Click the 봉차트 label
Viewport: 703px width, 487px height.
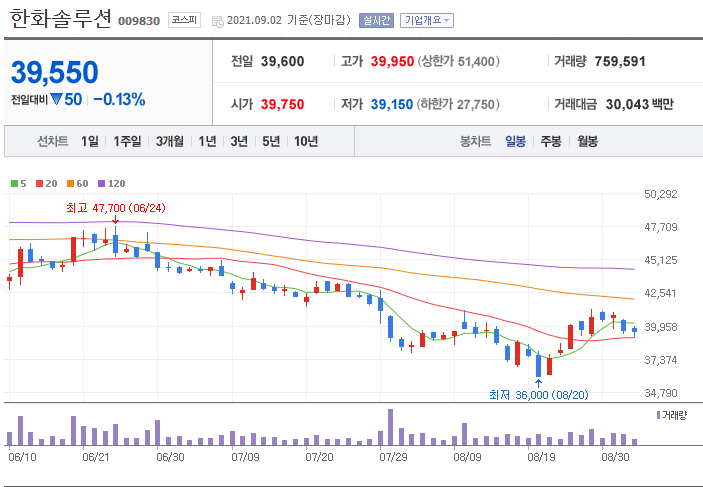click(x=476, y=141)
